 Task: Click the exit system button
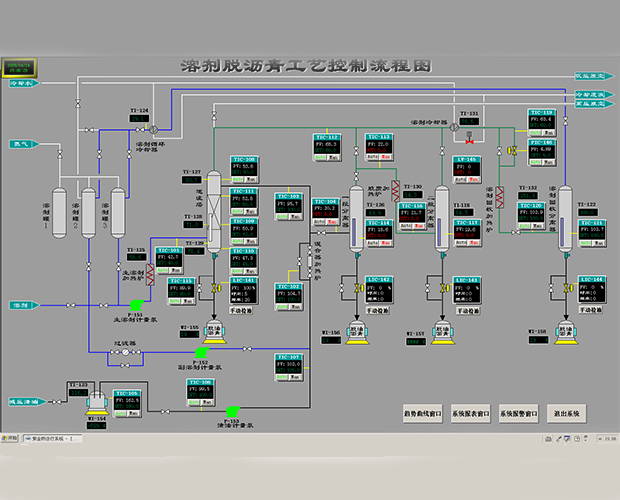tap(566, 414)
